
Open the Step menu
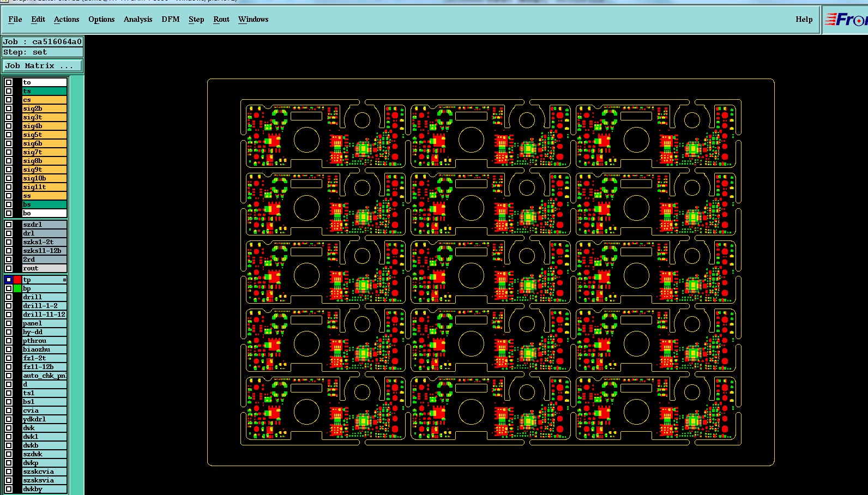click(x=196, y=19)
